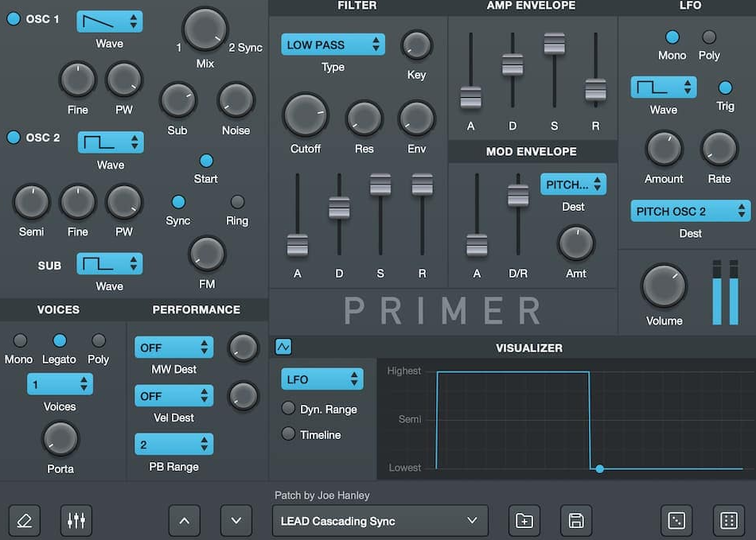Select Poly voice mode
Image resolution: width=756 pixels, height=540 pixels.
tap(99, 341)
